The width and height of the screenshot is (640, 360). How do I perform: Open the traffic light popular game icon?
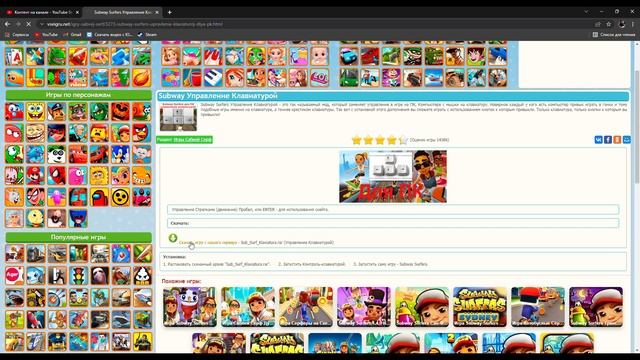point(78,276)
